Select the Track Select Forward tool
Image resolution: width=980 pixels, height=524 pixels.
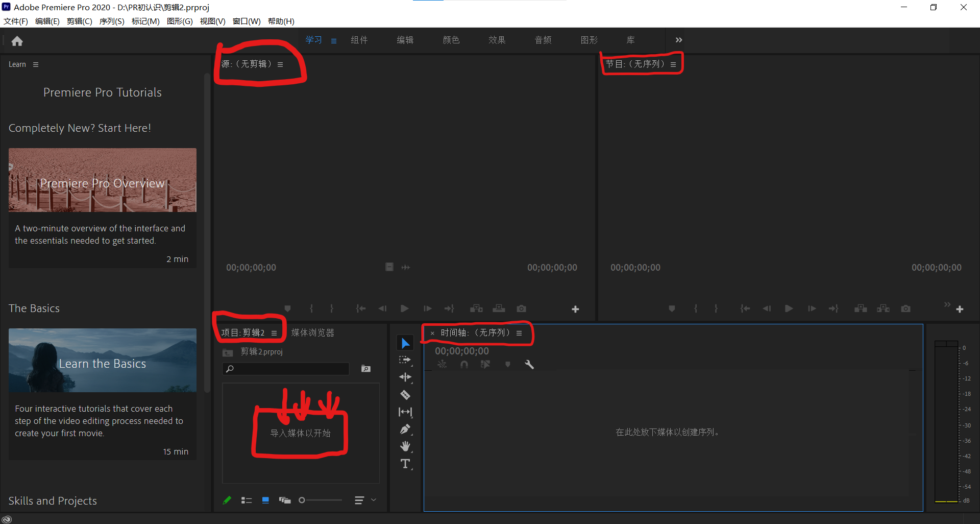point(405,360)
